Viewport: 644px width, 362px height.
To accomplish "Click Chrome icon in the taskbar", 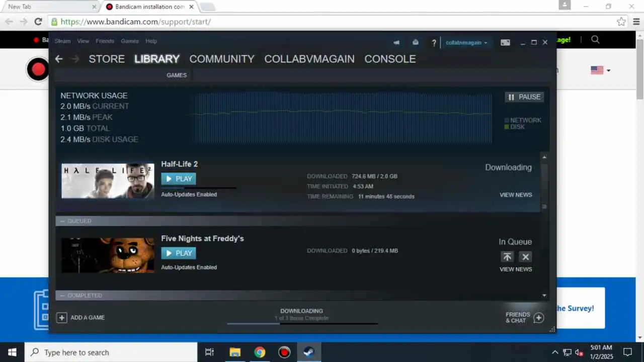I will (260, 352).
